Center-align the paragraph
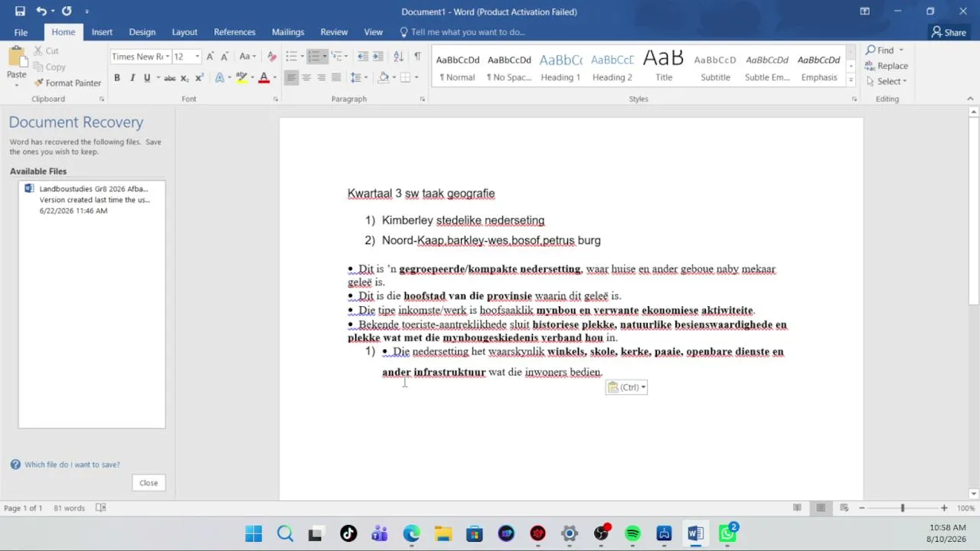Viewport: 980px width, 551px height. (x=306, y=77)
